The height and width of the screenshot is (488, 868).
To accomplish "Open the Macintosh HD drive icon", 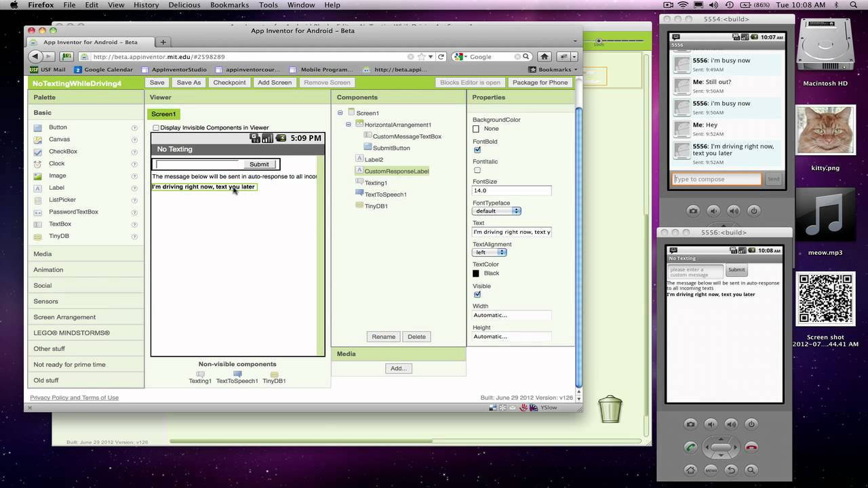I will tap(825, 53).
